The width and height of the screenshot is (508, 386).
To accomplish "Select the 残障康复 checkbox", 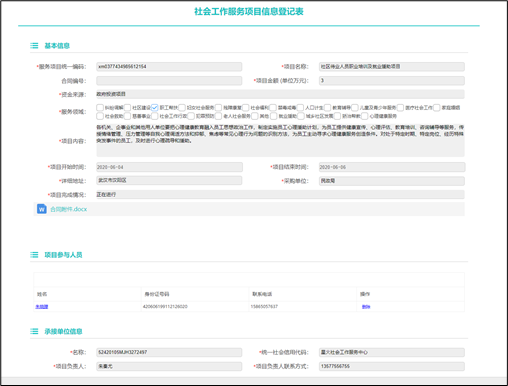I will [x=218, y=107].
